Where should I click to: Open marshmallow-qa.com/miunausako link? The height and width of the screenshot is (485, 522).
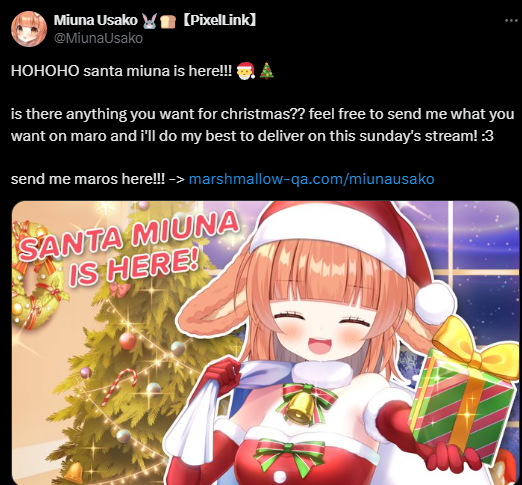(311, 179)
